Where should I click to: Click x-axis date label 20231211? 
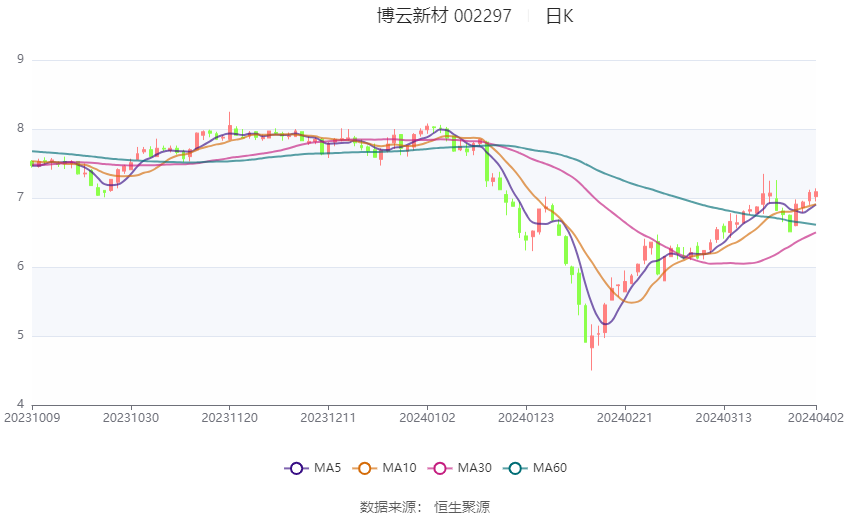click(328, 418)
